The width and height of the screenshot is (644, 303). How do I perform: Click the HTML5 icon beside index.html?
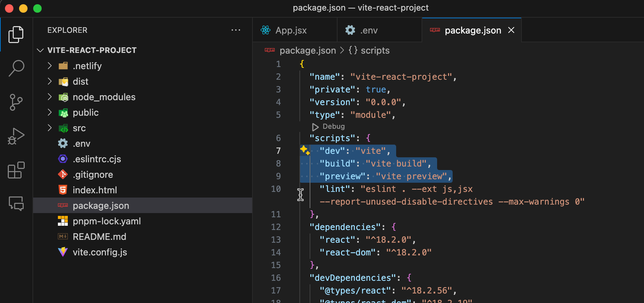(63, 190)
